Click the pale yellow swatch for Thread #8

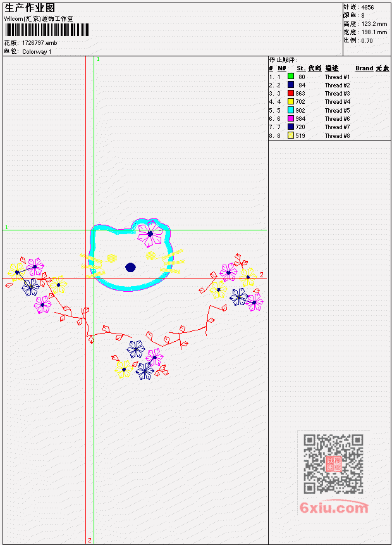(x=291, y=135)
